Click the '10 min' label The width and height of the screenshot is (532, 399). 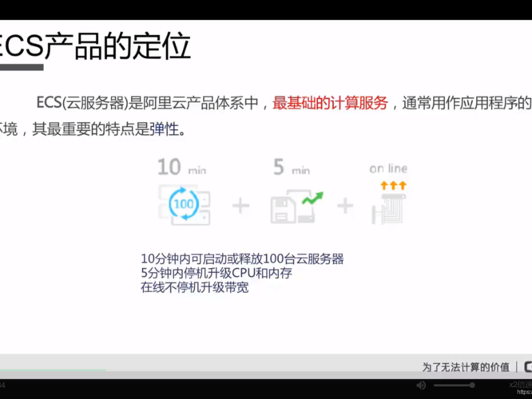tap(182, 167)
